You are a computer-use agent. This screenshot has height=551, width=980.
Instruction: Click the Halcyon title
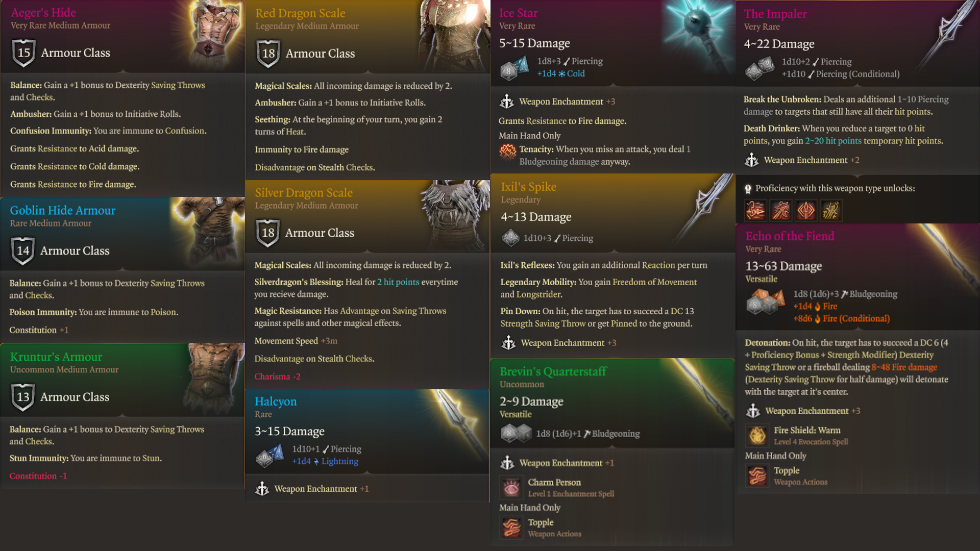click(x=276, y=402)
